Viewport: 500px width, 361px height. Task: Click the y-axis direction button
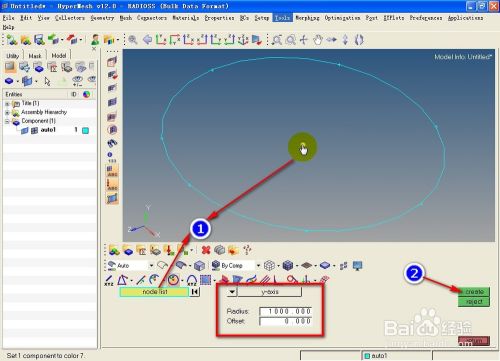pos(269,292)
